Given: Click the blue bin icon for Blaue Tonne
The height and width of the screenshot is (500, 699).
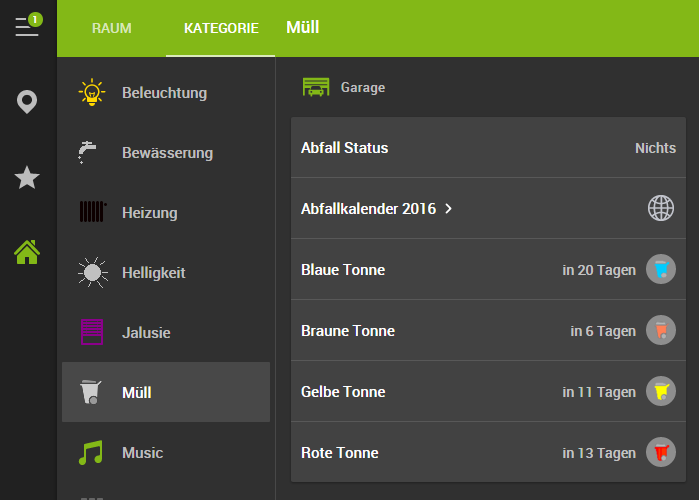Looking at the screenshot, I should (x=660, y=269).
